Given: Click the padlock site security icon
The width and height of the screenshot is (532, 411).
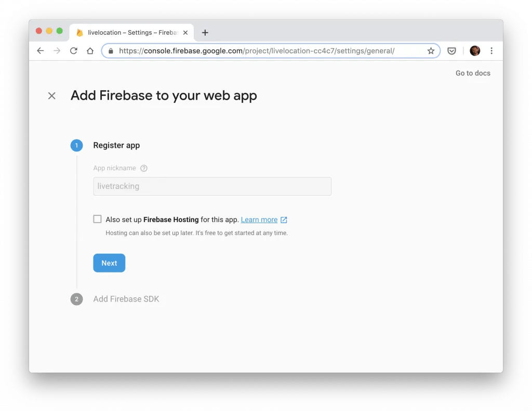Looking at the screenshot, I should [x=111, y=50].
